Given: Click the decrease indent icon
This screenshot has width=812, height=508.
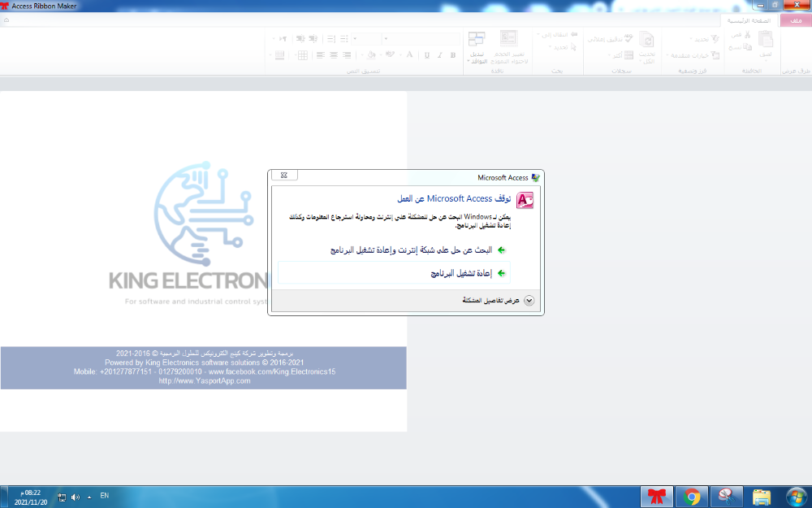Looking at the screenshot, I should (313, 38).
